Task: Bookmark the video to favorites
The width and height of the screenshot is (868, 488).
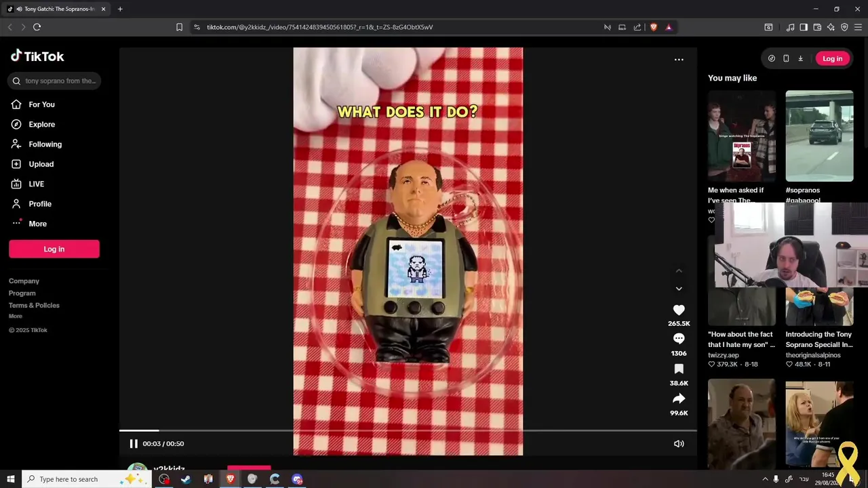Action: 679,369
